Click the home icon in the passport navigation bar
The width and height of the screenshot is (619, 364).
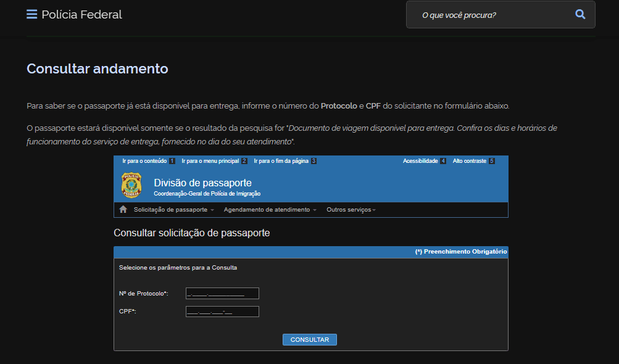(123, 209)
